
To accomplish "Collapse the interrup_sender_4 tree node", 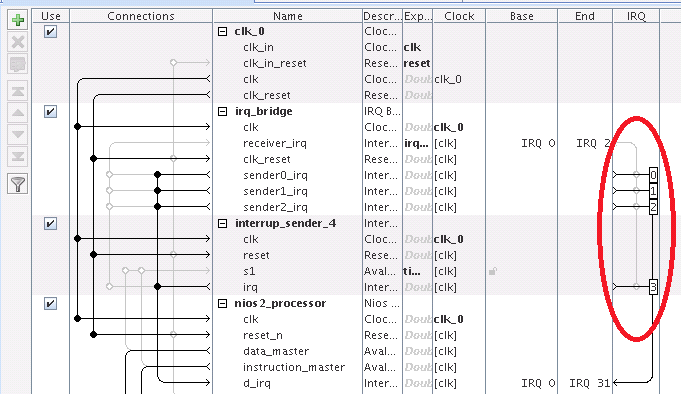I will (x=222, y=224).
